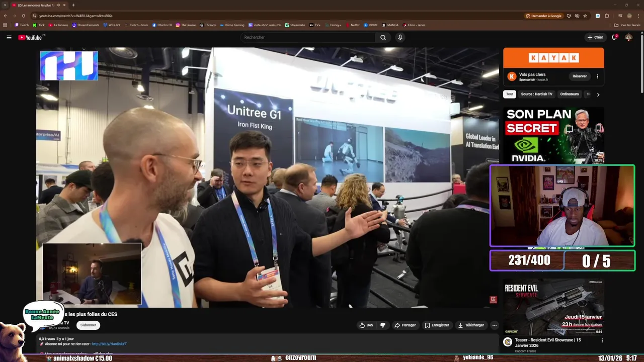Click the Réserver button on Kayak ad
The height and width of the screenshot is (362, 644).
(580, 76)
